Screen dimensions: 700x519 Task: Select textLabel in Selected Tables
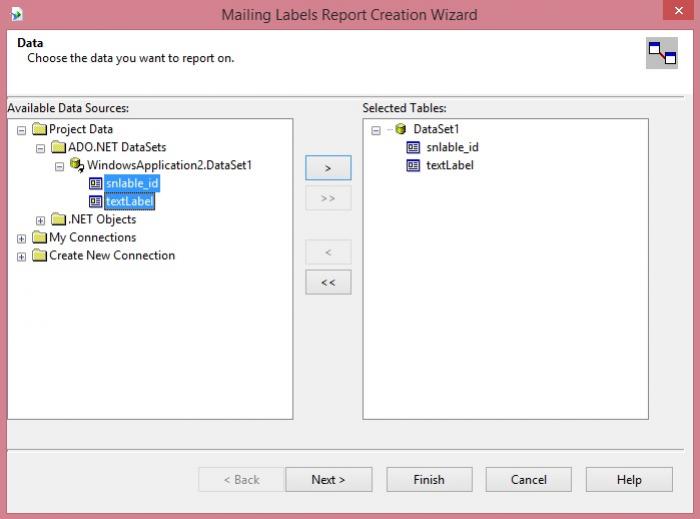tap(450, 165)
